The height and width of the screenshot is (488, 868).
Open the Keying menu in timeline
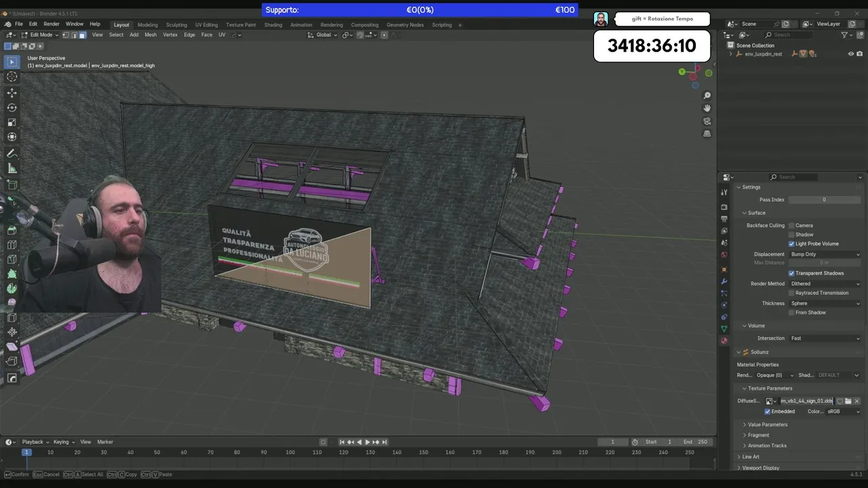coord(62,442)
